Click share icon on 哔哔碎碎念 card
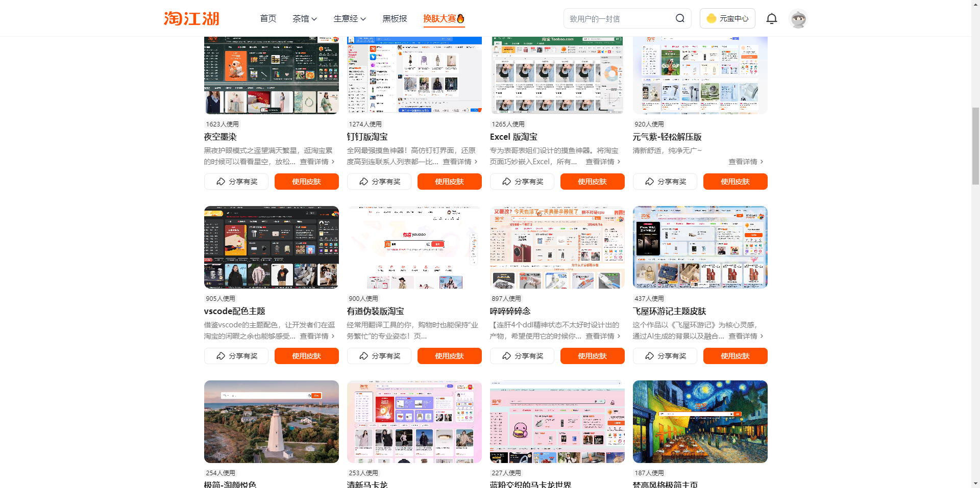The width and height of the screenshot is (980, 488). [x=507, y=356]
